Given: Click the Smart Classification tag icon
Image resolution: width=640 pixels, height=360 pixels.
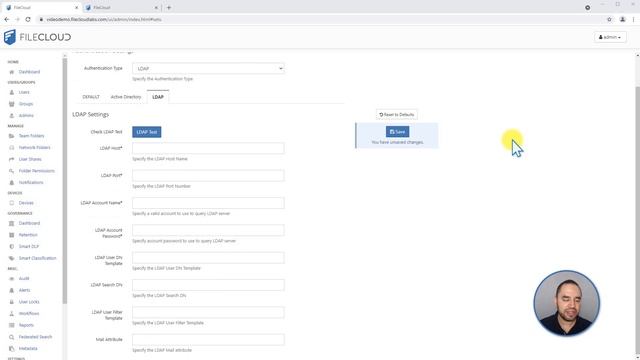Looking at the screenshot, I should tap(11, 258).
